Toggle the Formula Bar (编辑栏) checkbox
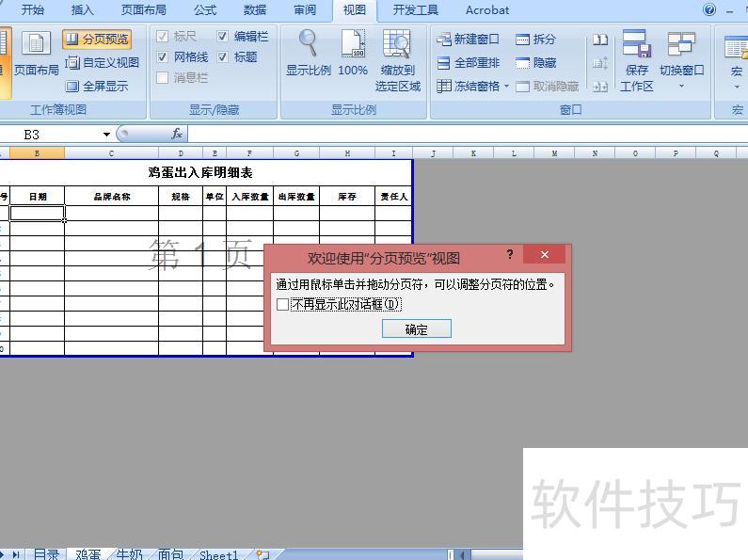Image resolution: width=748 pixels, height=560 pixels. (222, 37)
